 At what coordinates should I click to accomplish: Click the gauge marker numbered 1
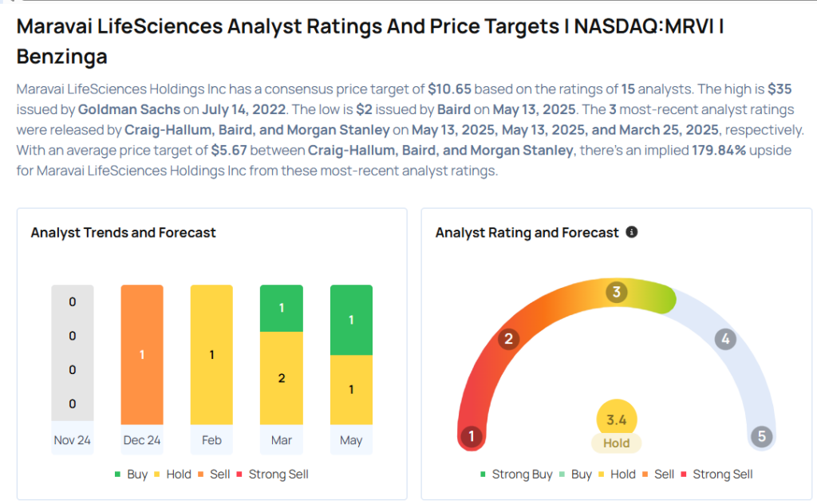pos(472,436)
